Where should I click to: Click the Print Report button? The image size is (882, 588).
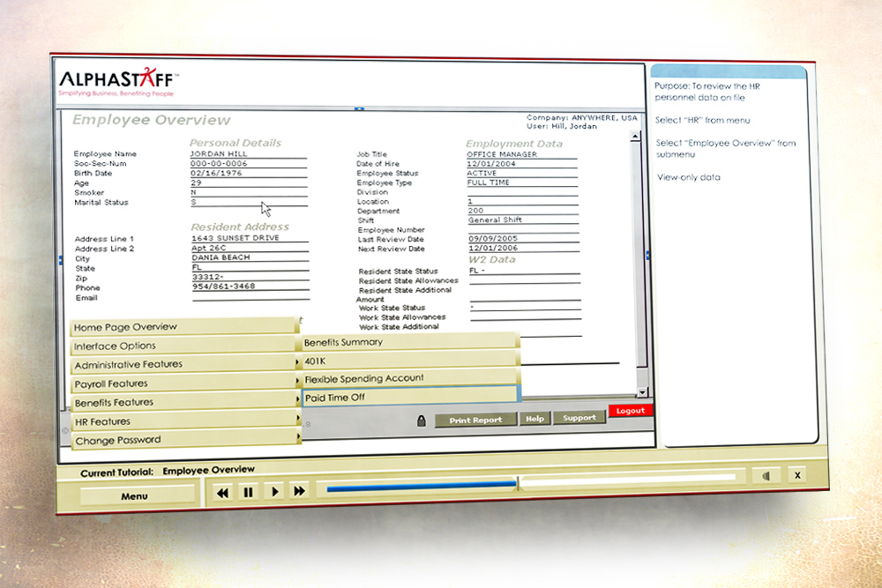[475, 421]
